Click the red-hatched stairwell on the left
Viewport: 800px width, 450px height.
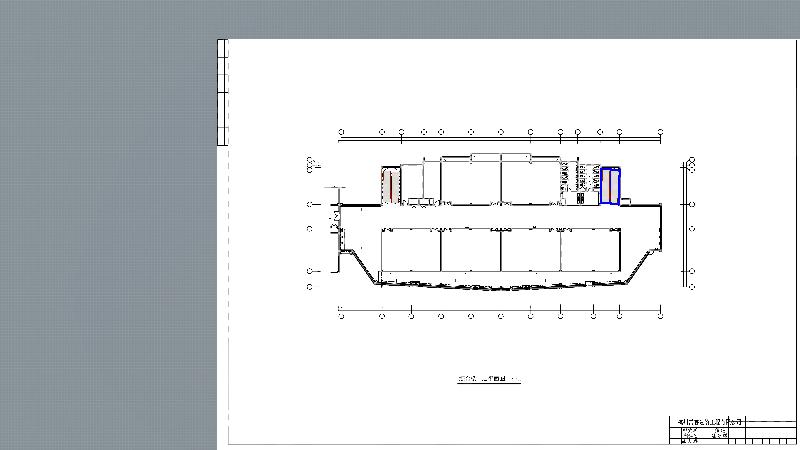tap(390, 186)
